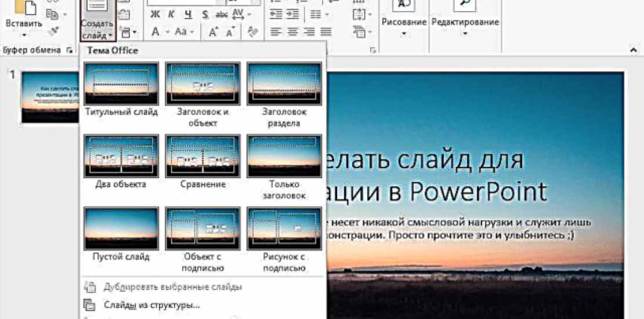Open the Редактирование dropdown

click(x=465, y=34)
